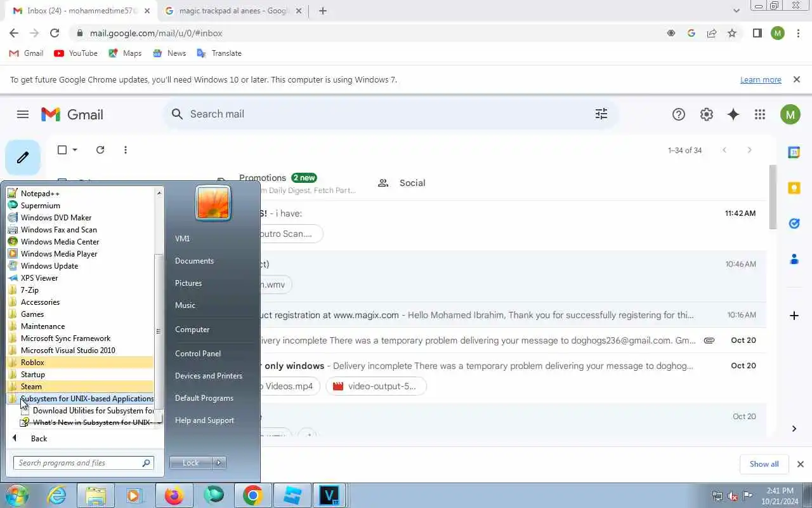This screenshot has width=812, height=508.
Task: Show tab search dropdown in Chrome
Action: (x=737, y=11)
